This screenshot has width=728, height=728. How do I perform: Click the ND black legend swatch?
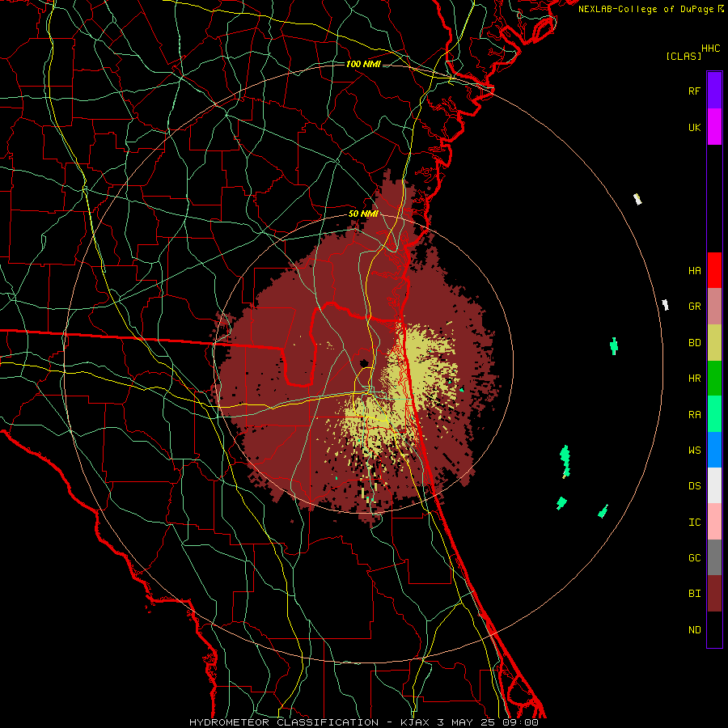[x=714, y=629]
